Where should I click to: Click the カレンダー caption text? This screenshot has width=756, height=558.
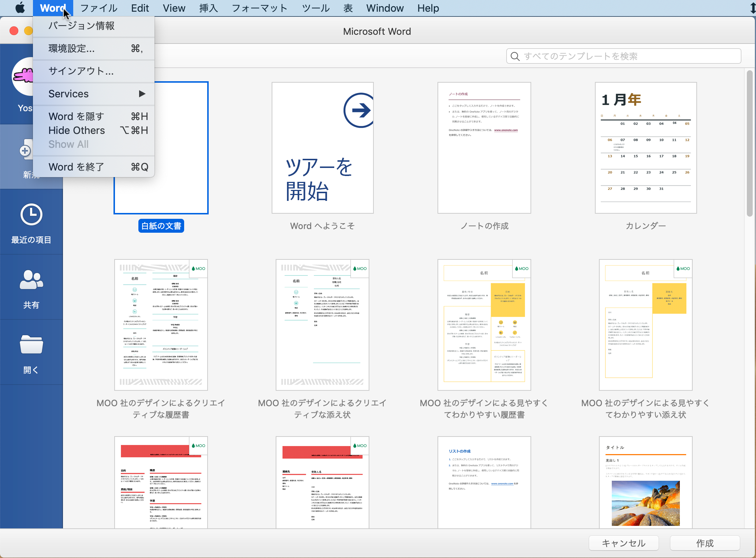[646, 226]
